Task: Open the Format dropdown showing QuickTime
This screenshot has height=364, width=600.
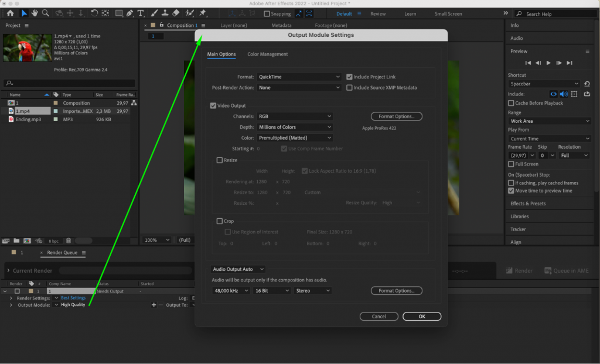Action: [299, 76]
